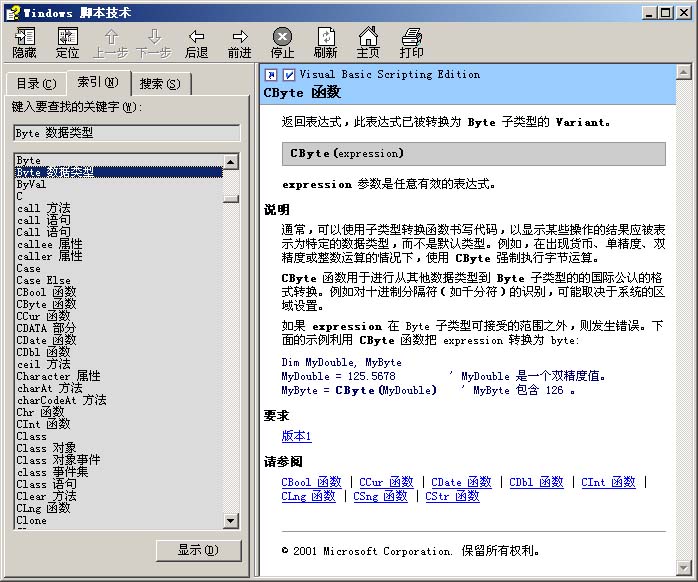Open the 'CInt 函数' link under 请参阅
Viewport: 698px width, 582px height.
coord(609,482)
